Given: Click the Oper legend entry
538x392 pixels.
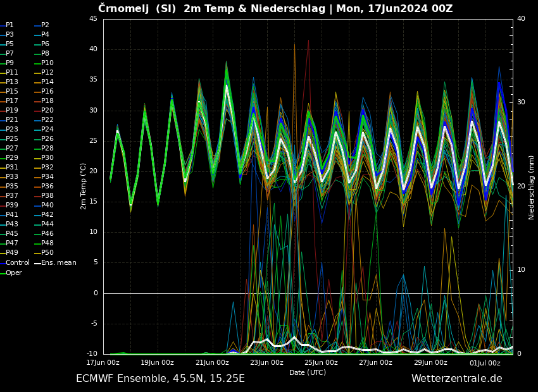Looking at the screenshot, I should 13,273.
